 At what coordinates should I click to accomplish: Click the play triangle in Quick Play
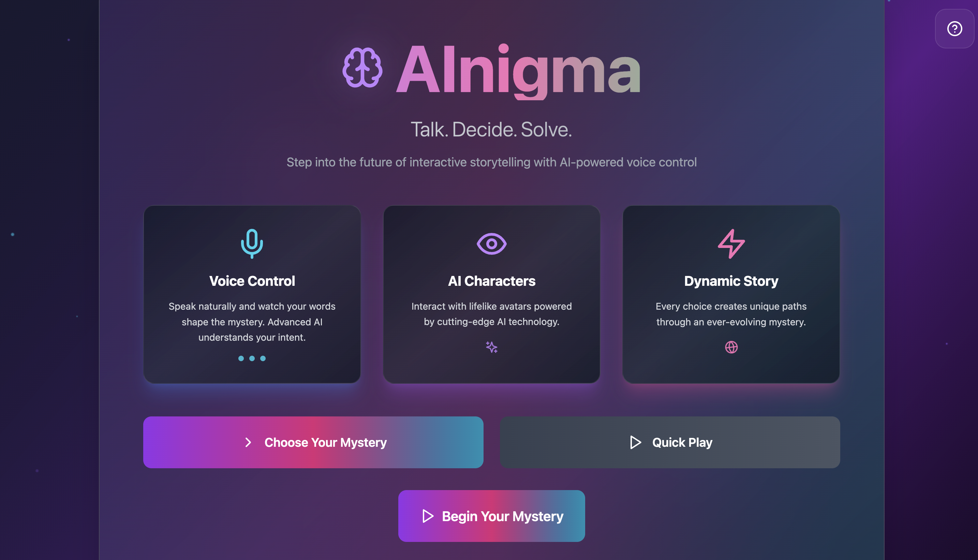[635, 442]
